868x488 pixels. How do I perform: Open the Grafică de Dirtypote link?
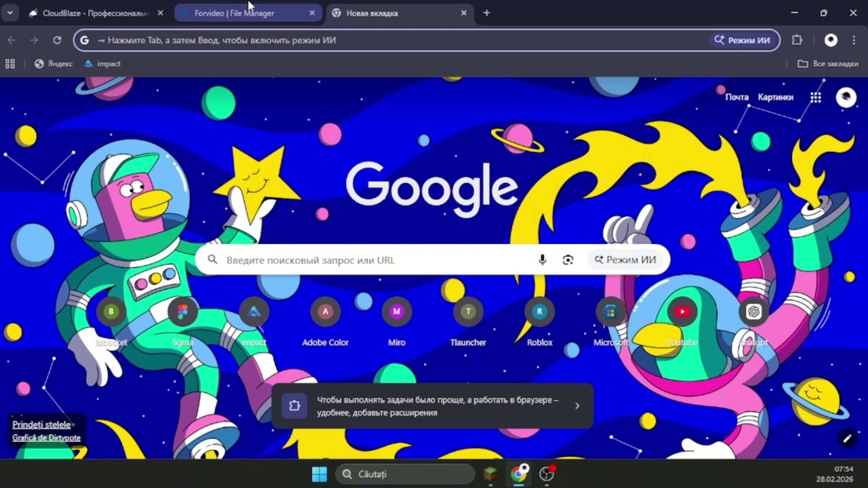click(46, 438)
